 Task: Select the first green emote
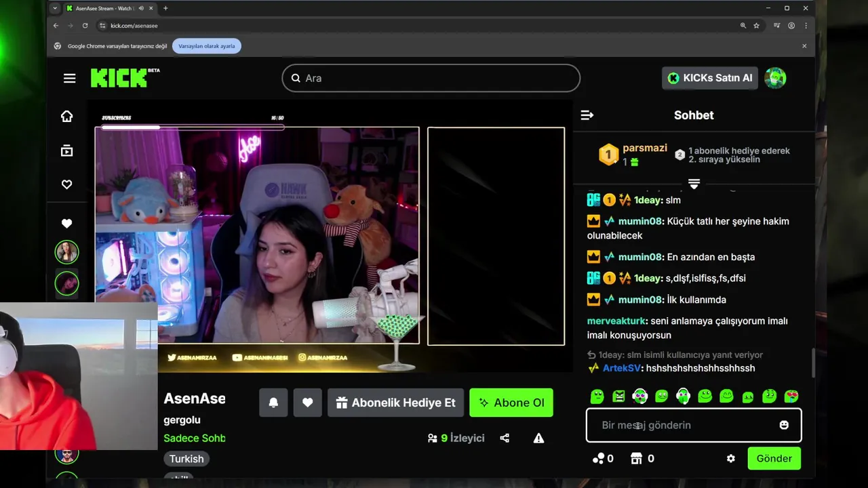coord(597,396)
